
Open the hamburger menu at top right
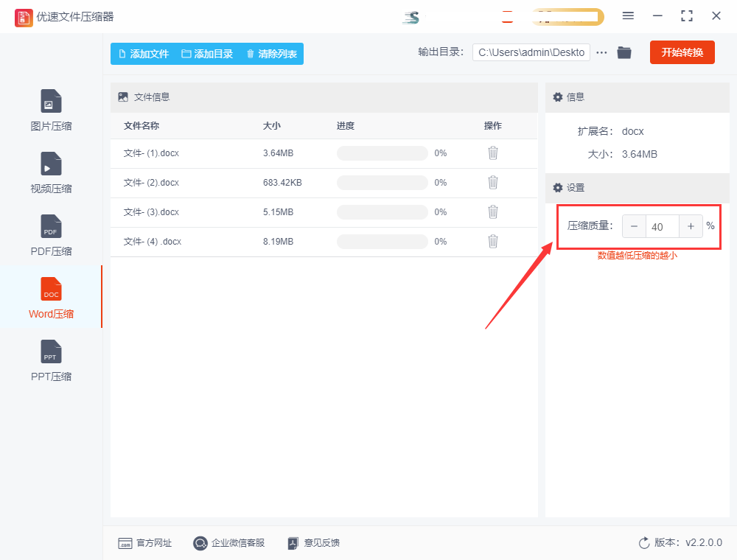(629, 15)
